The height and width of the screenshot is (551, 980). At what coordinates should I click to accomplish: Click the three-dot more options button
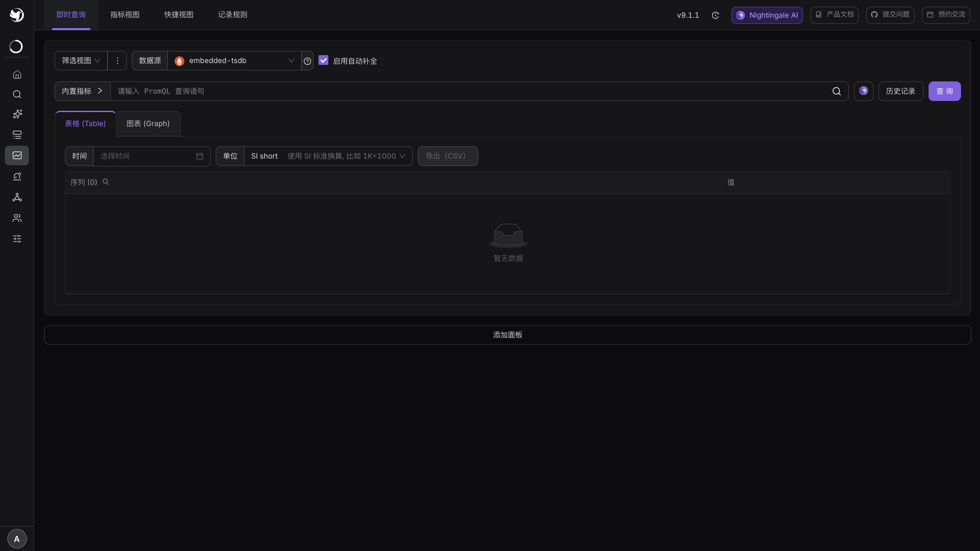pyautogui.click(x=117, y=61)
